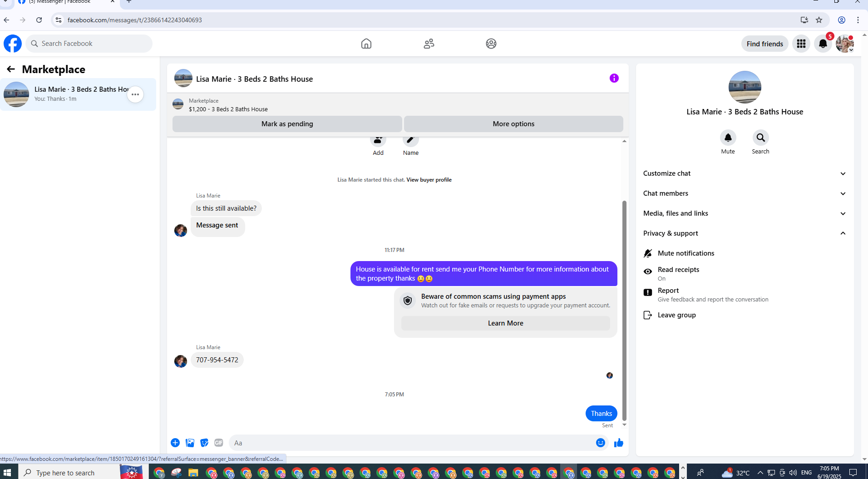Click the Thanks message bubble
The image size is (868, 479).
[x=602, y=414]
